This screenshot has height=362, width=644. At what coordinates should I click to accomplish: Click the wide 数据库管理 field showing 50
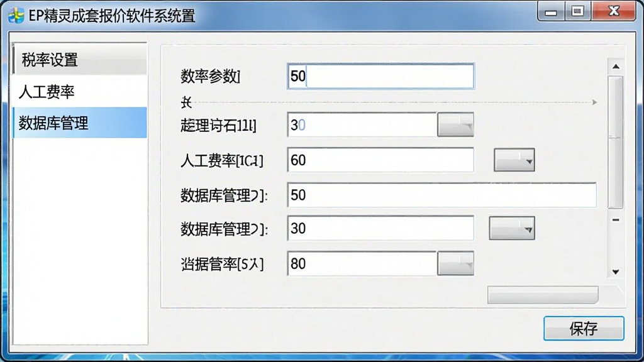442,195
